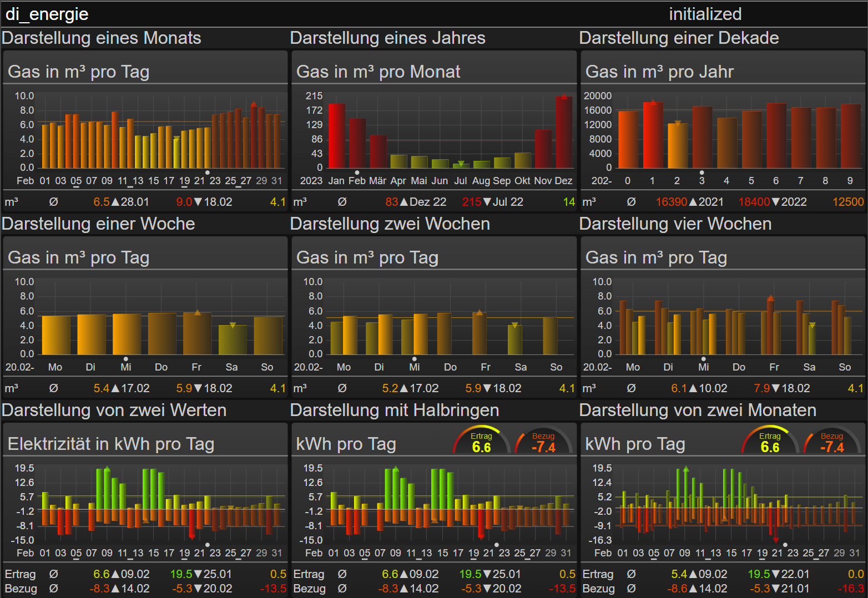Open the 'Darstellung eines Jahres' section heading
The width and height of the screenshot is (868, 598).
click(x=387, y=38)
